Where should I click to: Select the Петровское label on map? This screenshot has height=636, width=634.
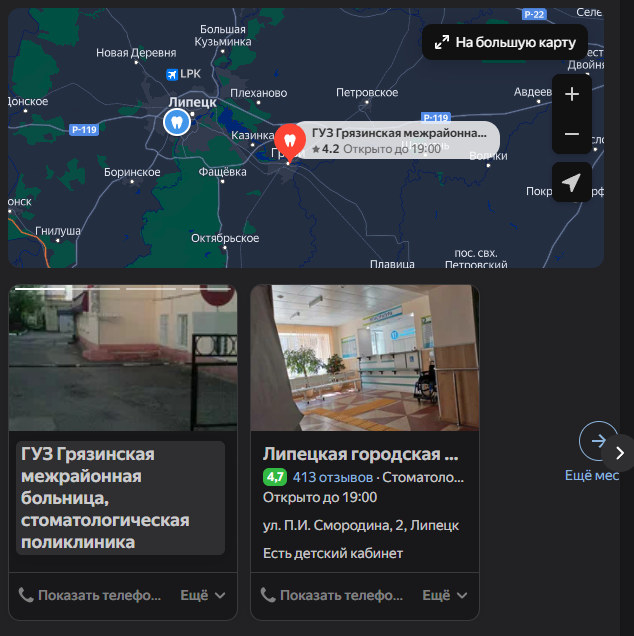[x=367, y=92]
